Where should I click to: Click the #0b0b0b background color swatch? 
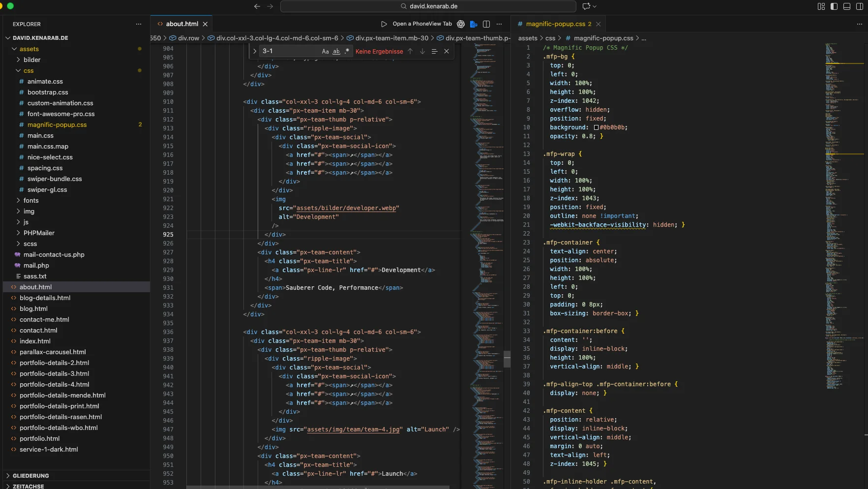(596, 127)
